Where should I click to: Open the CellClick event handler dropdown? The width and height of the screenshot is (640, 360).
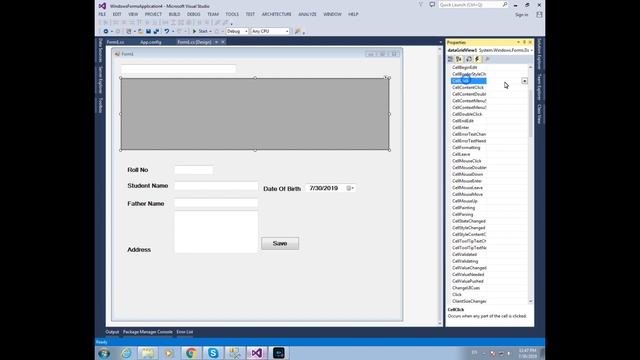524,81
